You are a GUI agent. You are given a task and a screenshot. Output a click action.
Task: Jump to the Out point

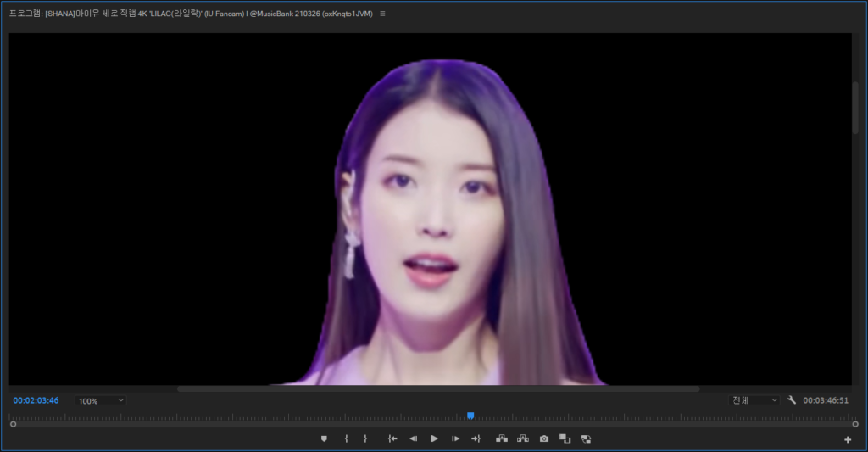(476, 438)
